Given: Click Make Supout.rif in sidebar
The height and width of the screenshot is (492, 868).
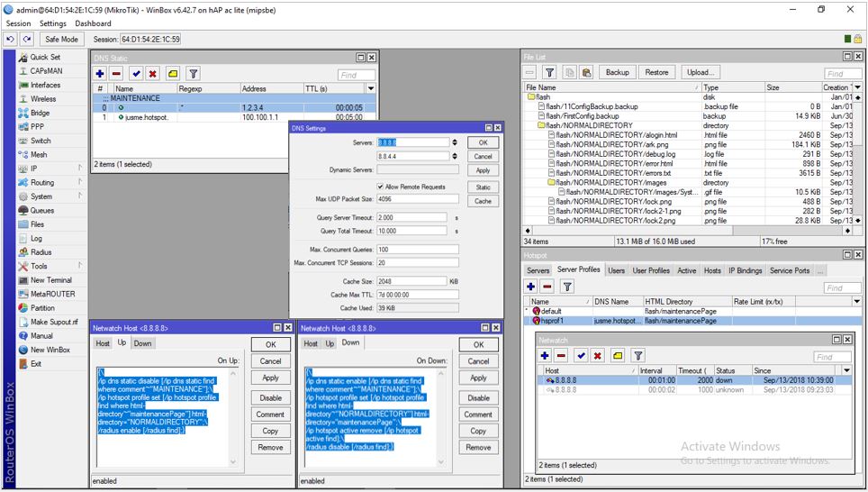Looking at the screenshot, I should pyautogui.click(x=54, y=322).
